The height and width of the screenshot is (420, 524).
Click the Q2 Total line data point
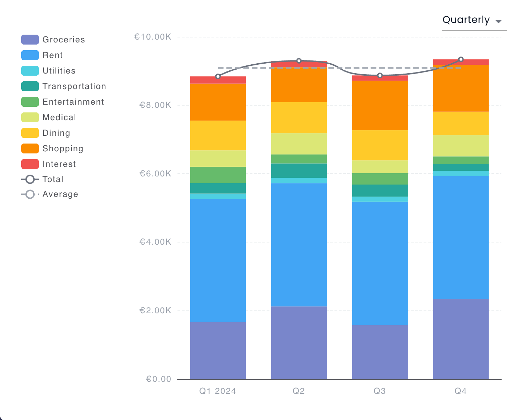coord(299,61)
